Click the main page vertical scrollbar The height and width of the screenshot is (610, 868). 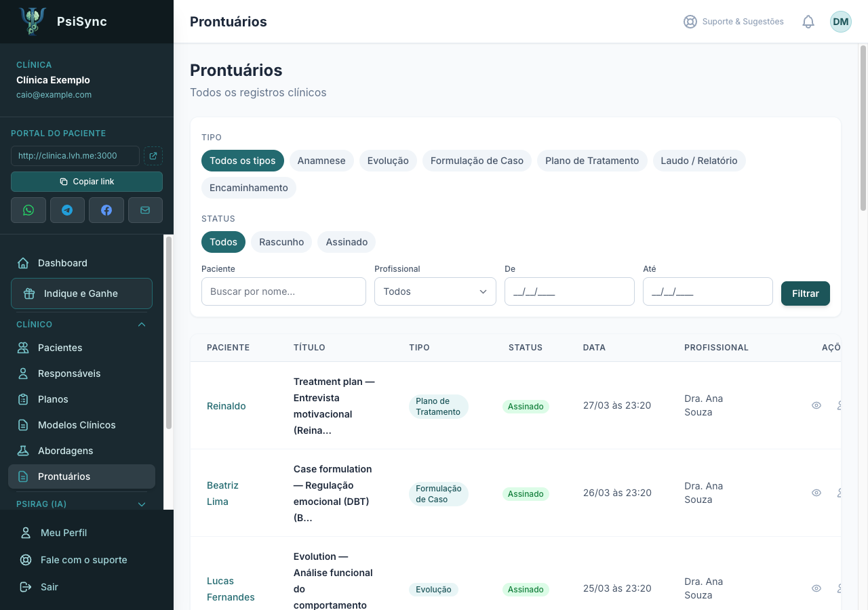click(863, 129)
